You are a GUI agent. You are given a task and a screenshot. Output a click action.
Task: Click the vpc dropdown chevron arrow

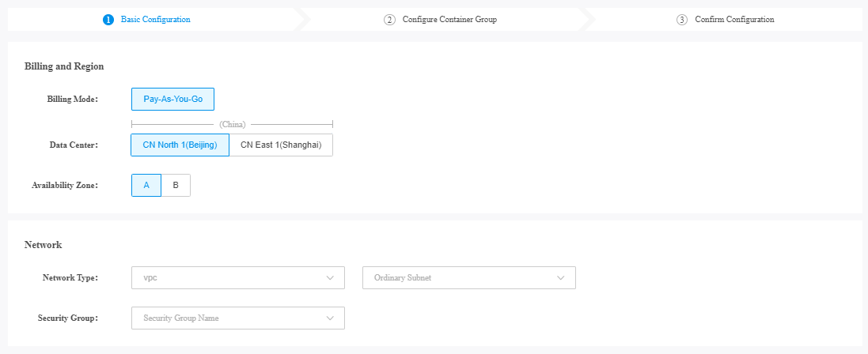click(331, 277)
